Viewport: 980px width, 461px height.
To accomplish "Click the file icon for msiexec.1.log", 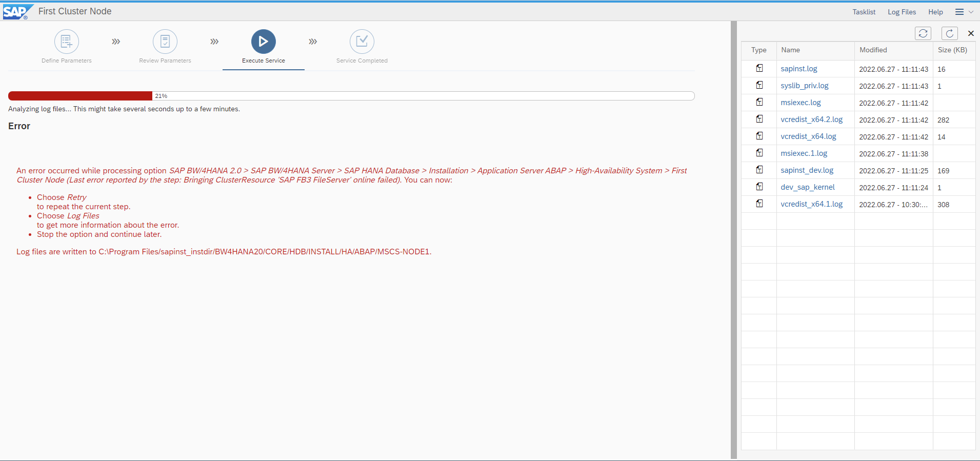I will [759, 153].
